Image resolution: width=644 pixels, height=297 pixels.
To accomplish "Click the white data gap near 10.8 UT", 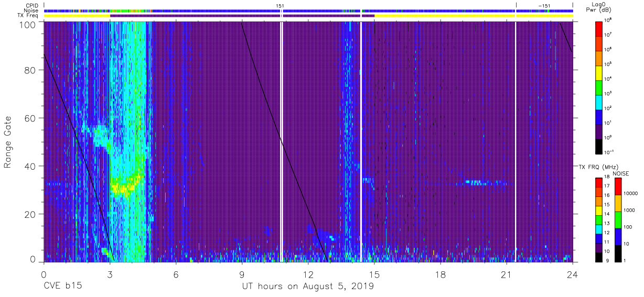I will 282,141.
